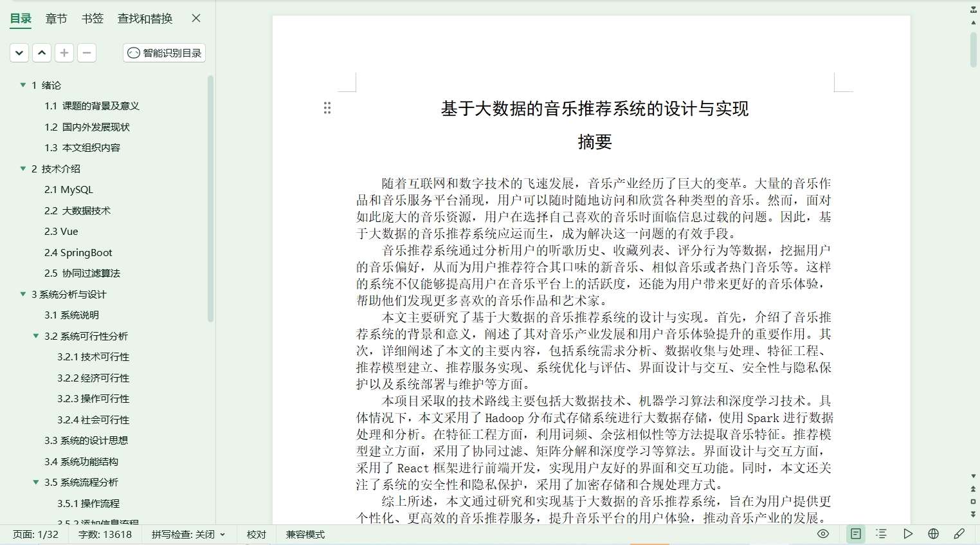Click the document scrollbar down arrow
The height and width of the screenshot is (545, 980).
[973, 476]
